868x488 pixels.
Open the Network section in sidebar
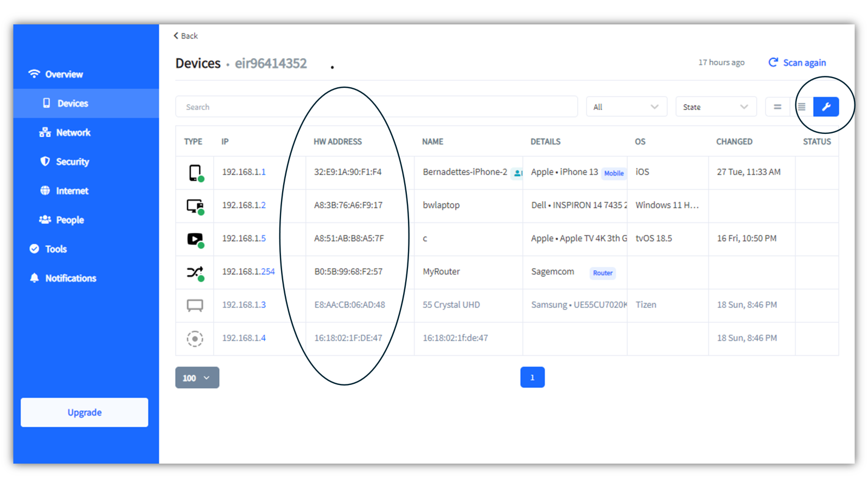click(73, 133)
